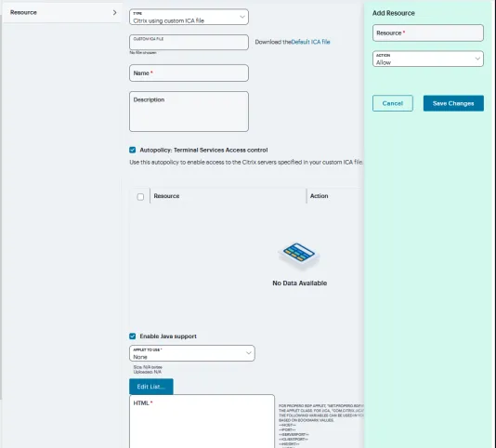Click the No Data Available table illustration

(299, 257)
